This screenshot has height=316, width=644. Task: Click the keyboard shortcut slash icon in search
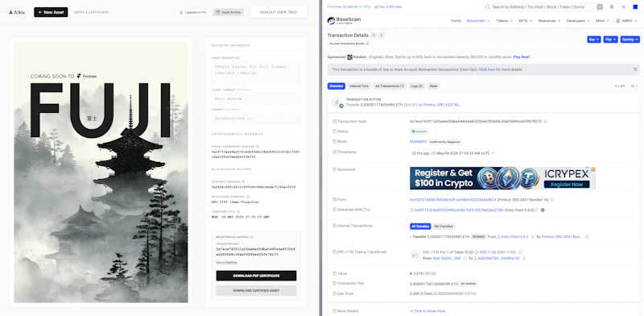600,7
